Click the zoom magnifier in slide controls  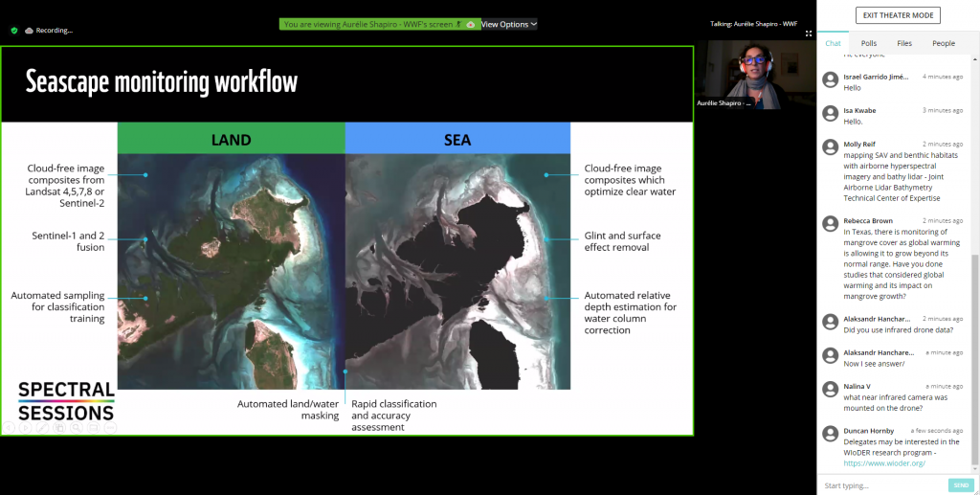click(x=77, y=428)
